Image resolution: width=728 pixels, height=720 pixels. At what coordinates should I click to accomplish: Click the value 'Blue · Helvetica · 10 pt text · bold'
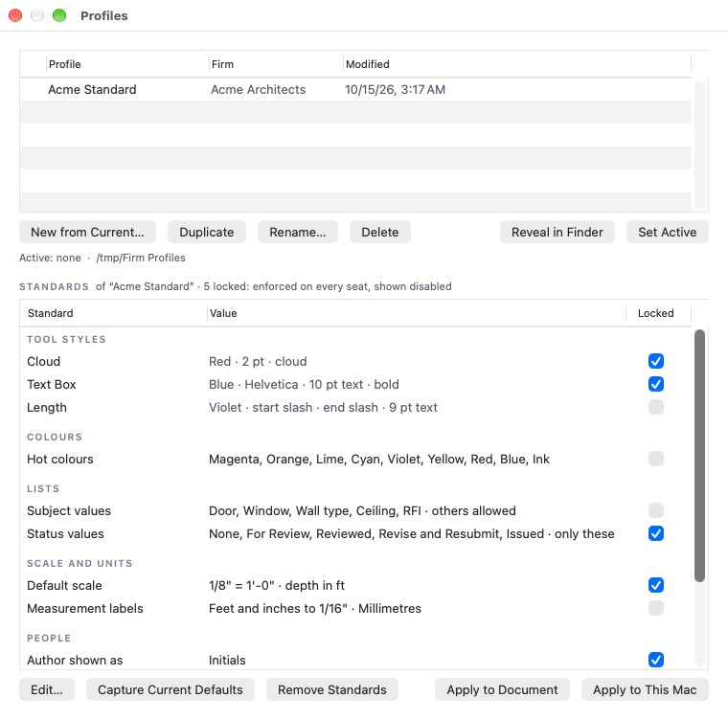coord(304,384)
